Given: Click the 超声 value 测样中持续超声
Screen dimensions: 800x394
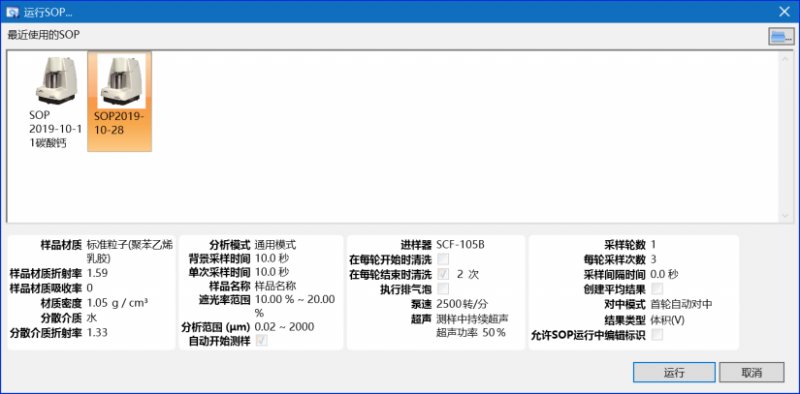Looking at the screenshot, I should click(472, 319).
